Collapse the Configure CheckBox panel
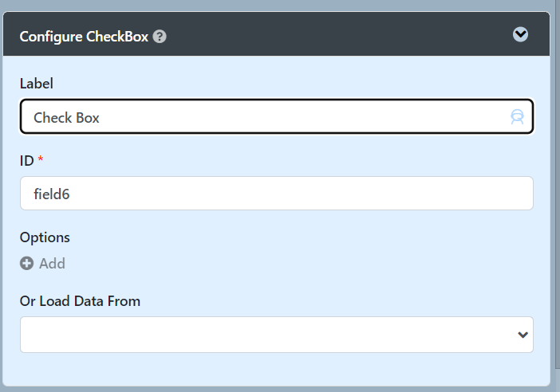Image resolution: width=560 pixels, height=392 pixels. 520,34
